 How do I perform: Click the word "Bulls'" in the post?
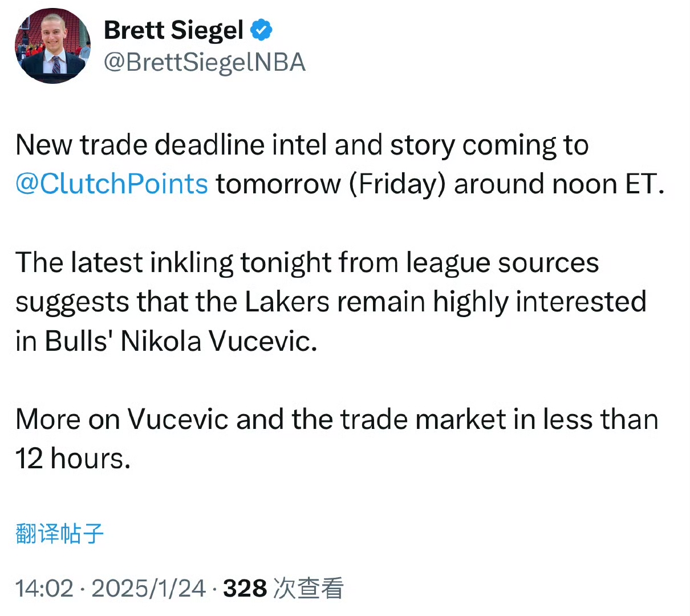(79, 342)
